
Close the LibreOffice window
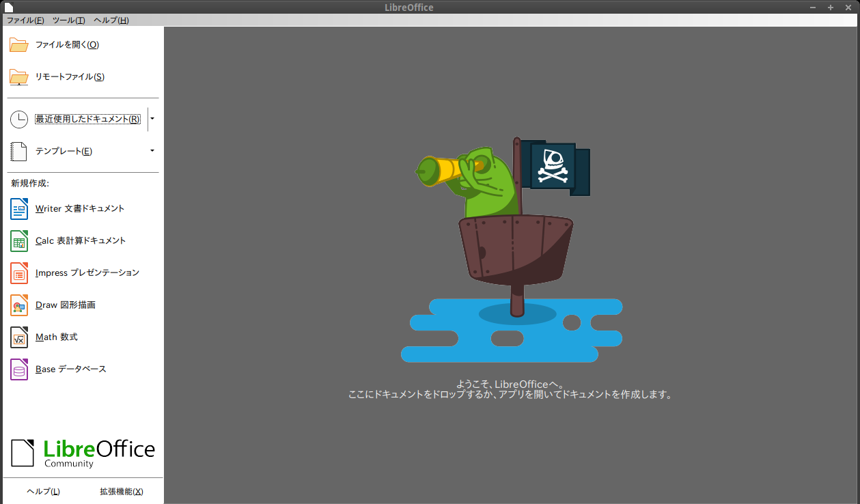pyautogui.click(x=848, y=7)
